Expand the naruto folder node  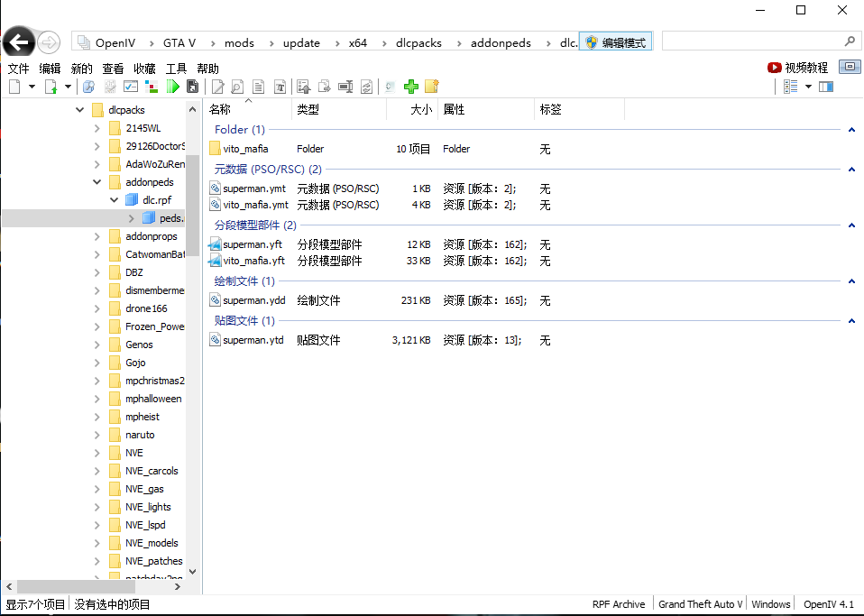tap(97, 435)
